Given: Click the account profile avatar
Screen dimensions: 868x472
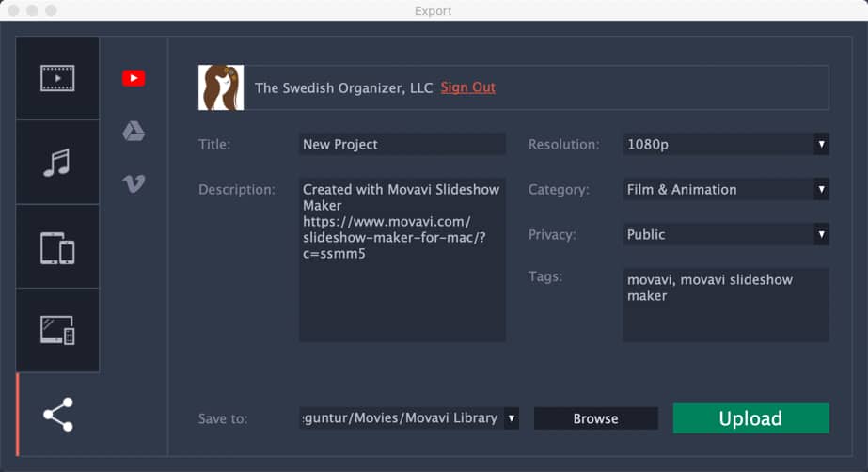Looking at the screenshot, I should (221, 87).
